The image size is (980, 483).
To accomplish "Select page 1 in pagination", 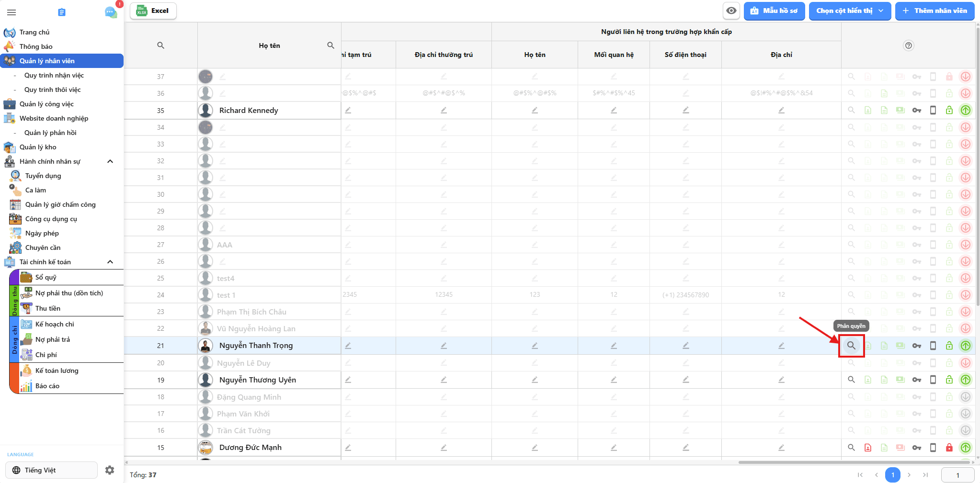I will click(893, 475).
